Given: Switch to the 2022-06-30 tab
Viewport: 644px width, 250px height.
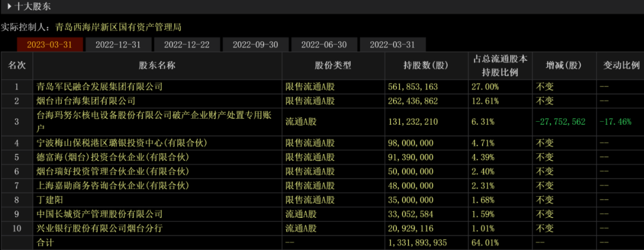Looking at the screenshot, I should 324,44.
